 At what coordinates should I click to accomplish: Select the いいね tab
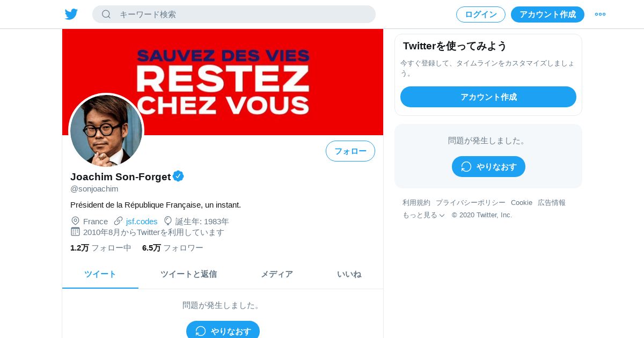pos(349,274)
